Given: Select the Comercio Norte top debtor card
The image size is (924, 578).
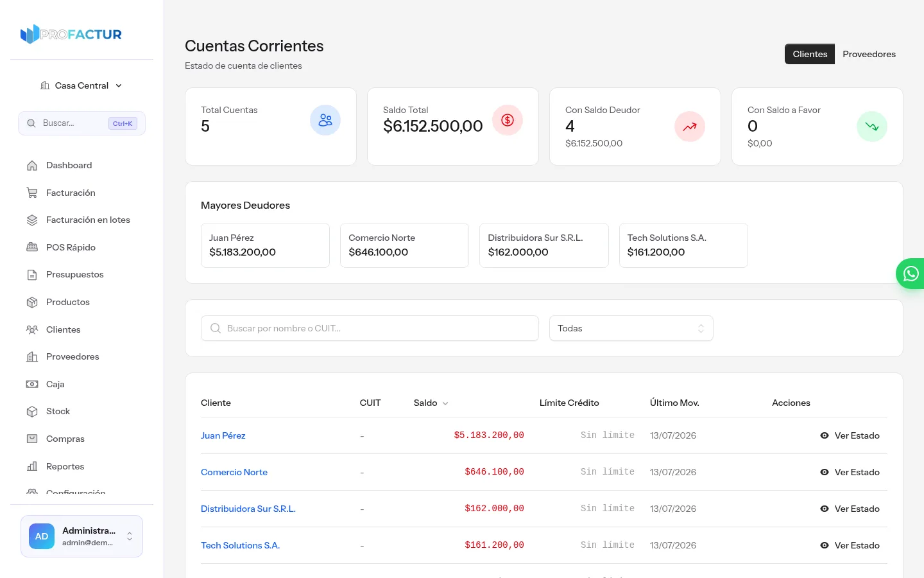Looking at the screenshot, I should click(404, 245).
